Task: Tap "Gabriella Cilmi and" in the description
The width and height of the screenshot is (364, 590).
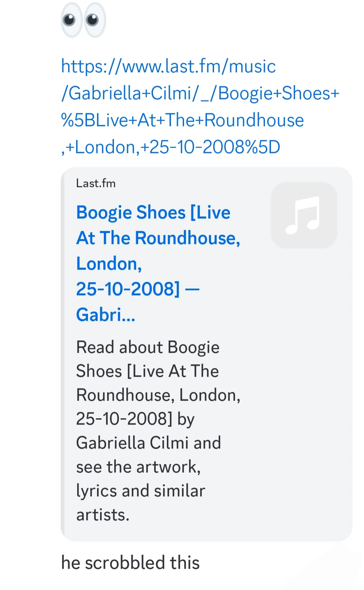Action: 148,443
